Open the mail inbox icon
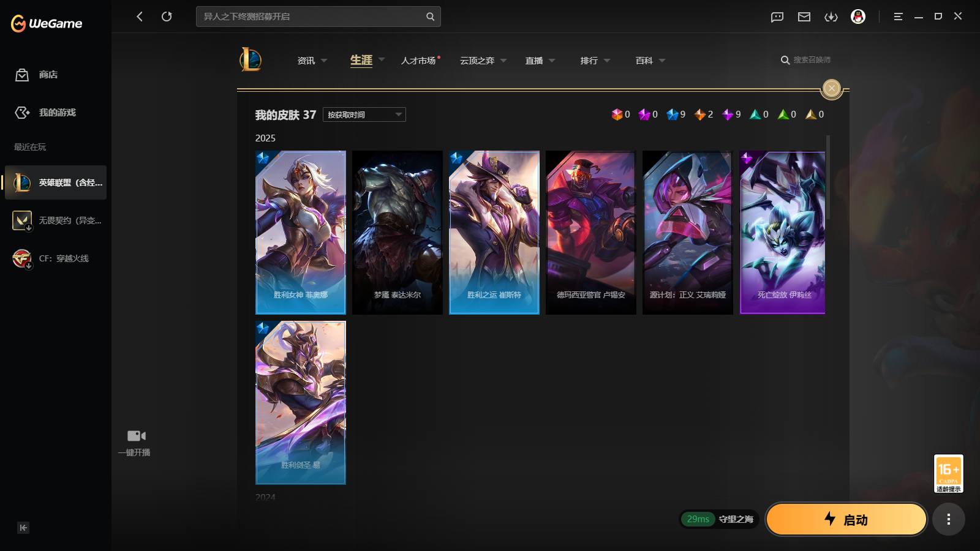Image resolution: width=980 pixels, height=551 pixels. coord(804,17)
